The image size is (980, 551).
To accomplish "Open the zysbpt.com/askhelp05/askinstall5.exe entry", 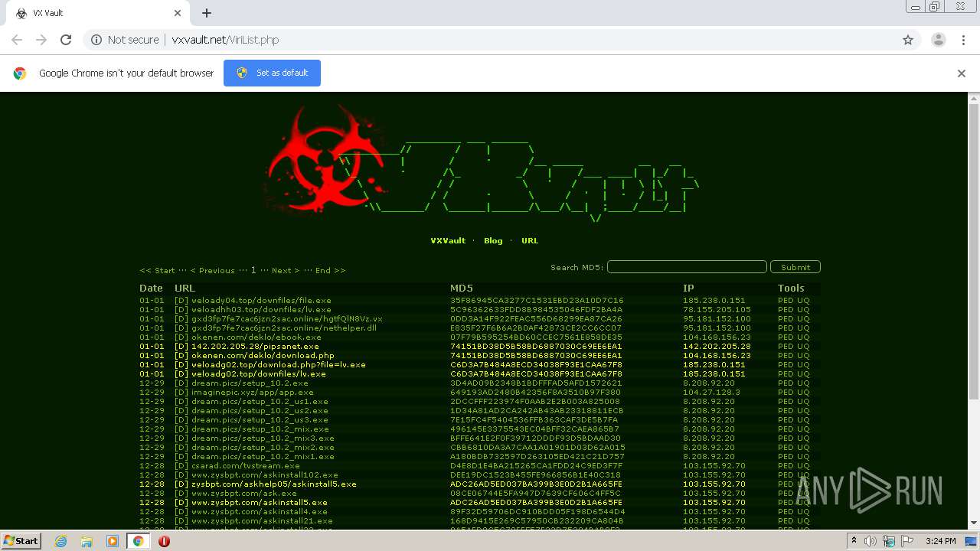I will pyautogui.click(x=274, y=484).
